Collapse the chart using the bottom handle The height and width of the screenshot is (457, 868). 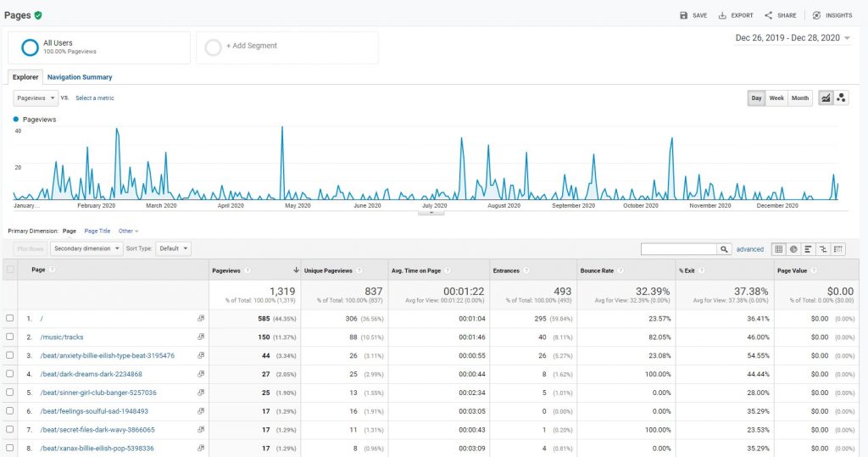coord(431,212)
